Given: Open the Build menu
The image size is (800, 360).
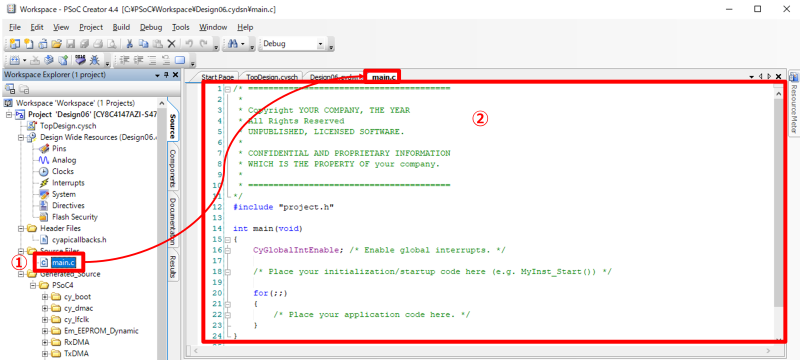Looking at the screenshot, I should click(121, 27).
